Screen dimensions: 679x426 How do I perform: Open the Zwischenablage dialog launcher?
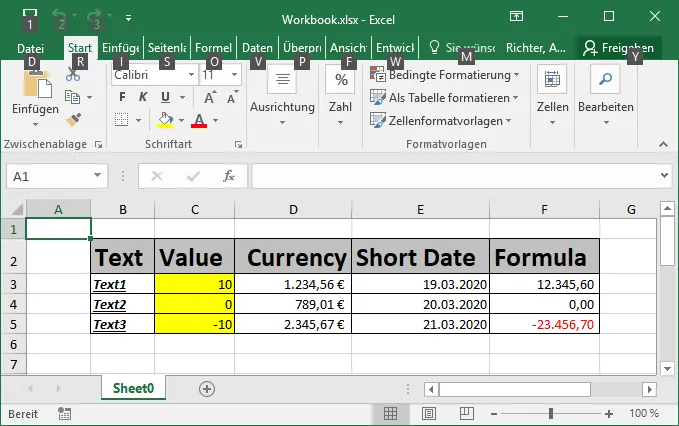pos(98,145)
